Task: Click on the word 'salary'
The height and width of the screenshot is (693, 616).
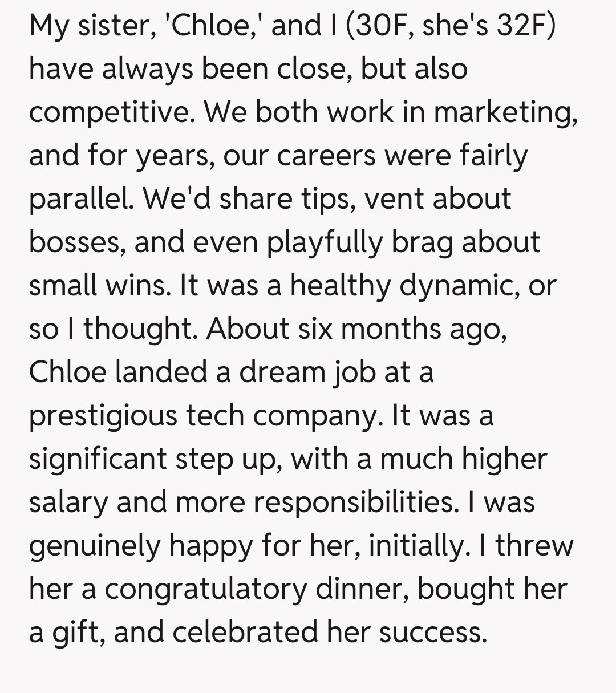Action: [x=68, y=502]
